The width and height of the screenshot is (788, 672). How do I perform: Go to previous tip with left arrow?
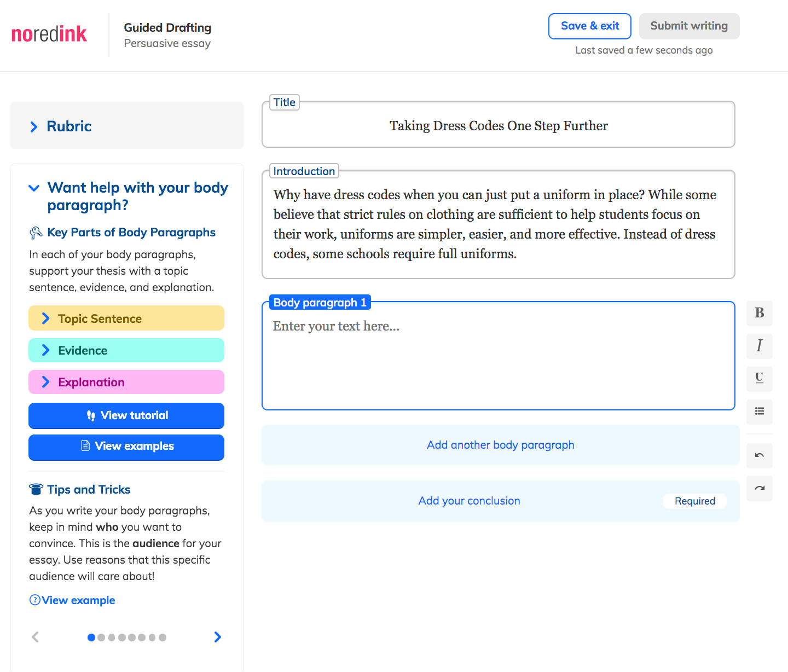tap(36, 637)
